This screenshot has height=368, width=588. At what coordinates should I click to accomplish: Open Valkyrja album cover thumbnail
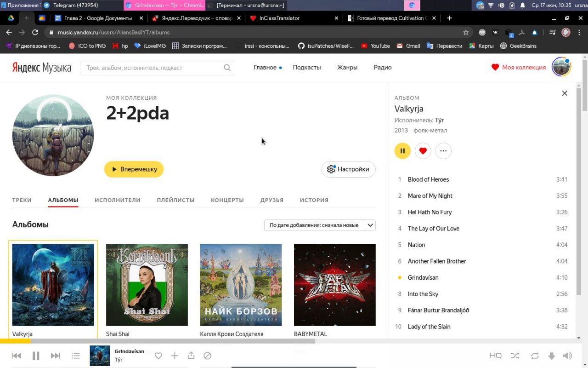(53, 285)
